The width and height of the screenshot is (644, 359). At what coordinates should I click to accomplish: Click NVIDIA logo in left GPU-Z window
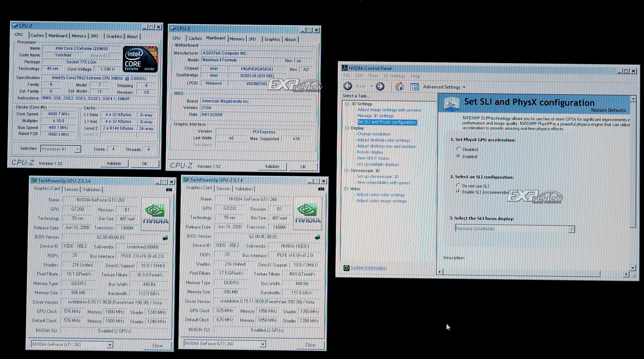click(155, 214)
